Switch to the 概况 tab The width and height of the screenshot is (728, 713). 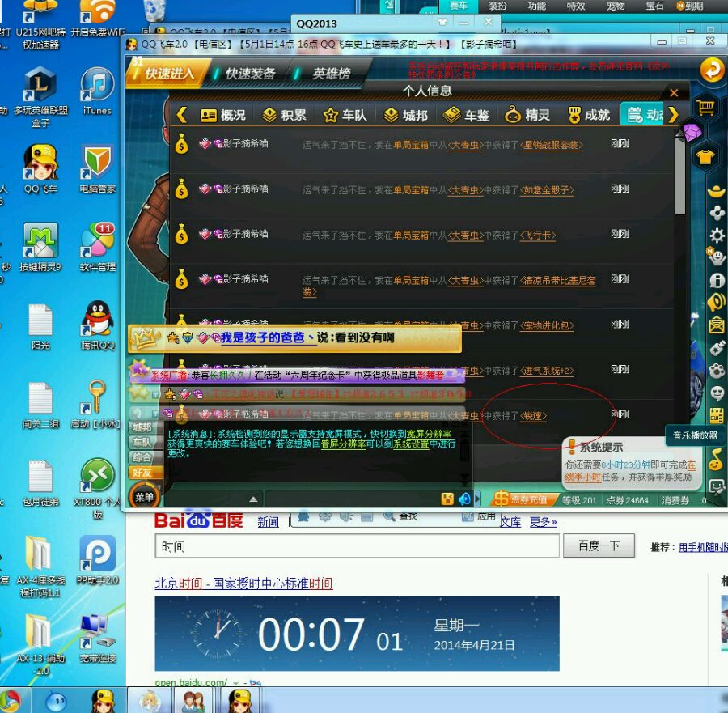pyautogui.click(x=223, y=115)
